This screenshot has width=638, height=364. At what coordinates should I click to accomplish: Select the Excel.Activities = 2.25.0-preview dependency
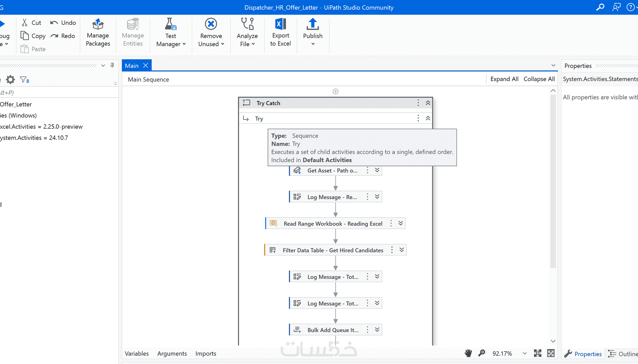click(x=41, y=127)
